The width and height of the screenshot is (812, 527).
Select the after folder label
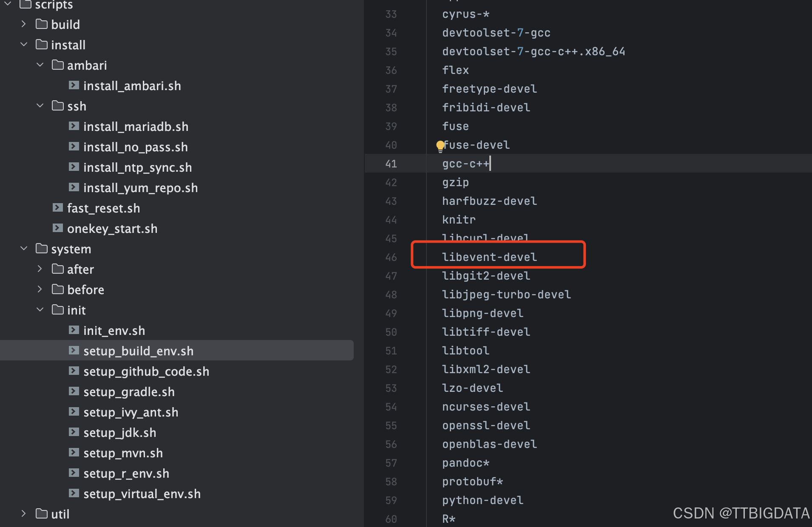pyautogui.click(x=80, y=269)
